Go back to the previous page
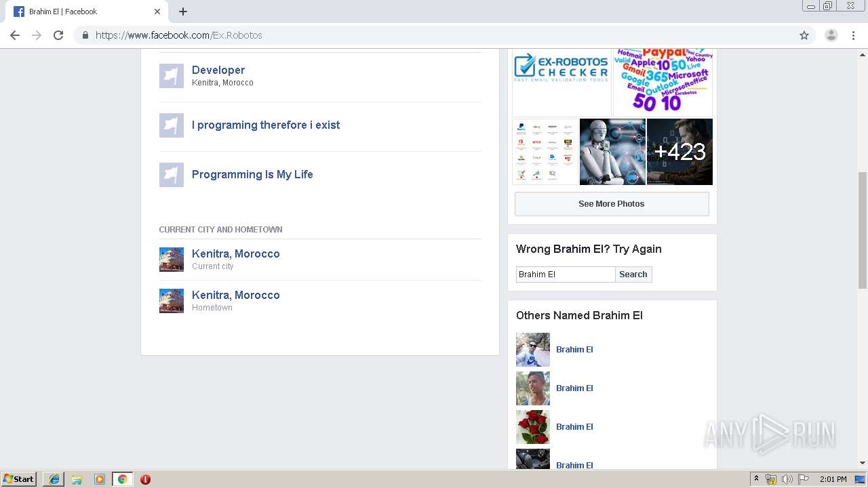868x488 pixels. tap(15, 35)
